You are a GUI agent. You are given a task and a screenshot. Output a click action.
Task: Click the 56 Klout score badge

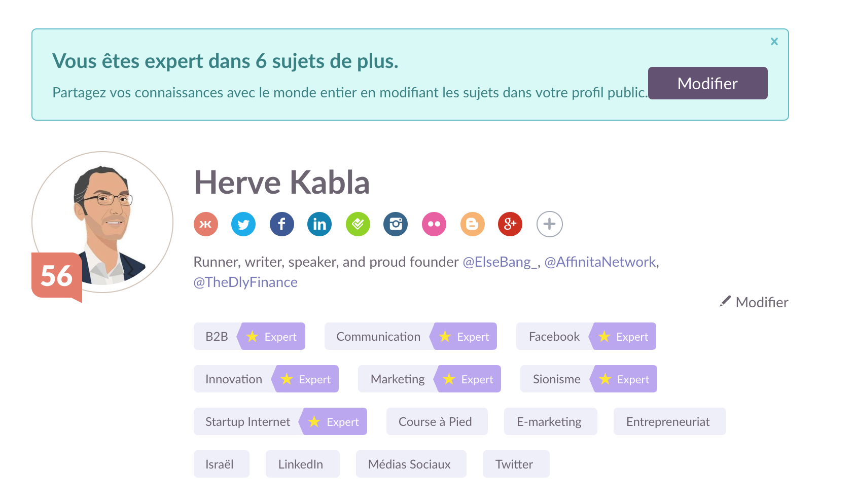coord(57,276)
